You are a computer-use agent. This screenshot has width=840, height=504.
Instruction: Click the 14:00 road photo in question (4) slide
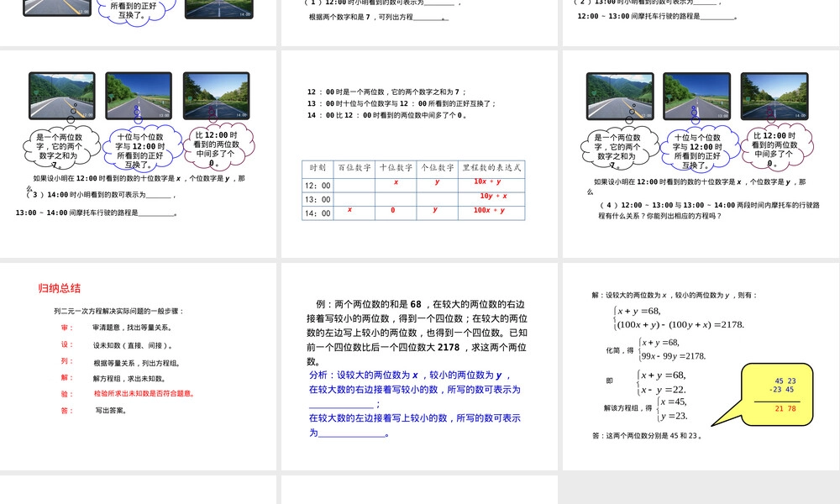774,97
